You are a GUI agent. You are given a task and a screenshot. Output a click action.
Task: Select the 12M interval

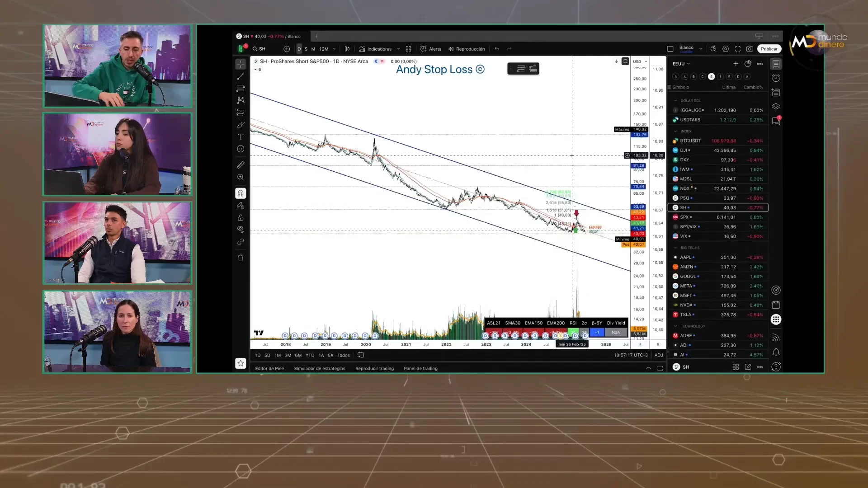324,49
